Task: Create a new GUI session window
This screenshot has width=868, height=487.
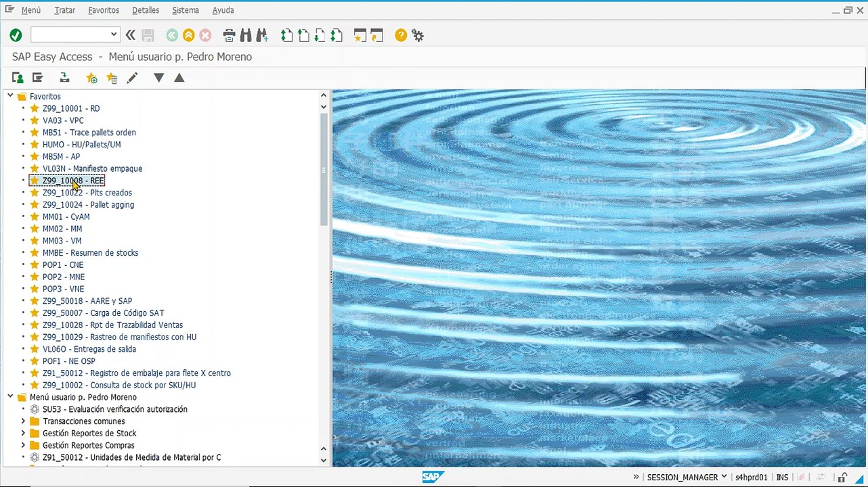Action: [x=360, y=35]
